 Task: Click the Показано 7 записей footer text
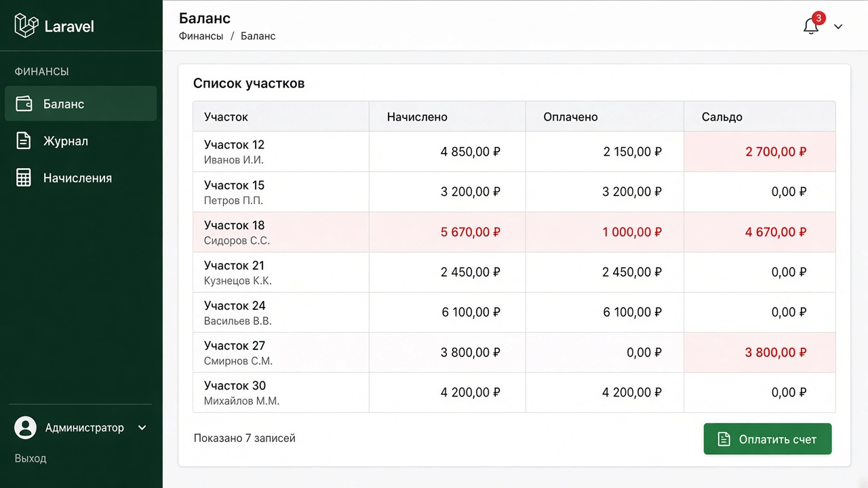[x=245, y=438]
